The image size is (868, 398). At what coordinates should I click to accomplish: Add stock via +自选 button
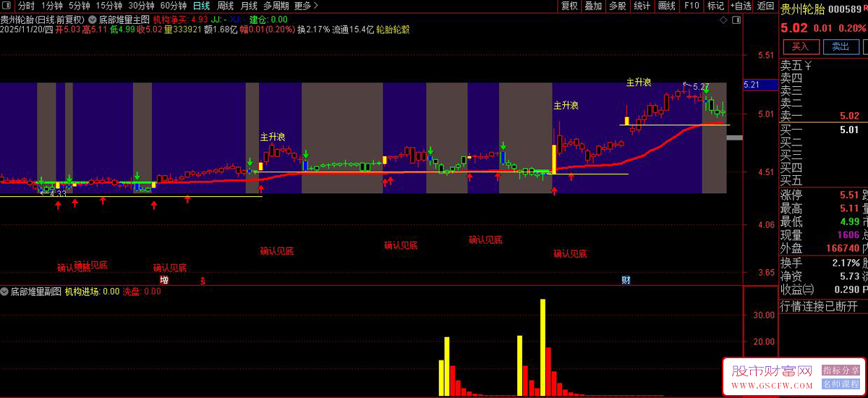click(740, 6)
